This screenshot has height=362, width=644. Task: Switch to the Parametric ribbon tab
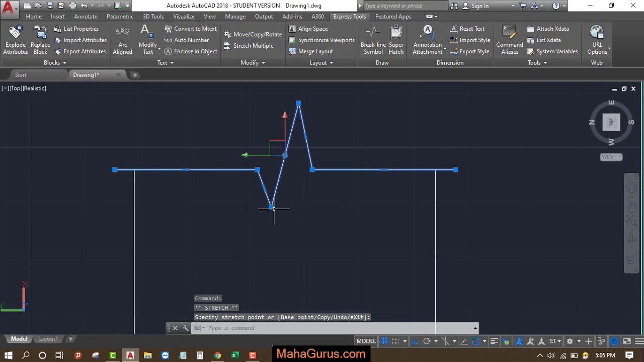coord(120,17)
